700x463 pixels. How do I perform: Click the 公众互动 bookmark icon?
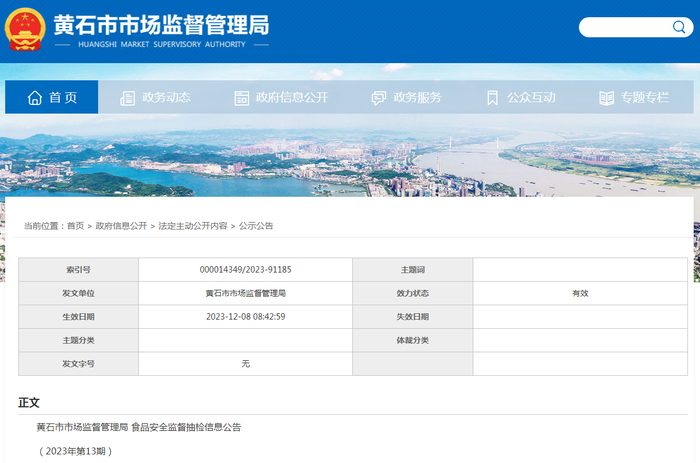[492, 98]
